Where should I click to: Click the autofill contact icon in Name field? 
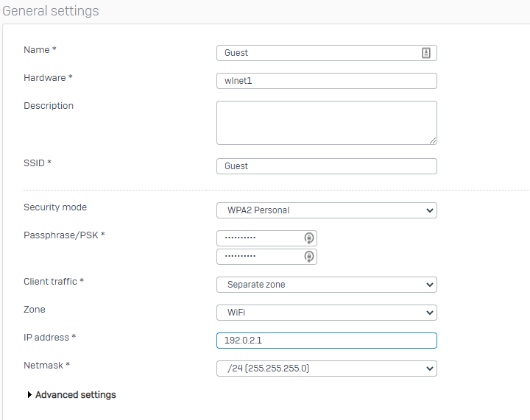tap(425, 53)
